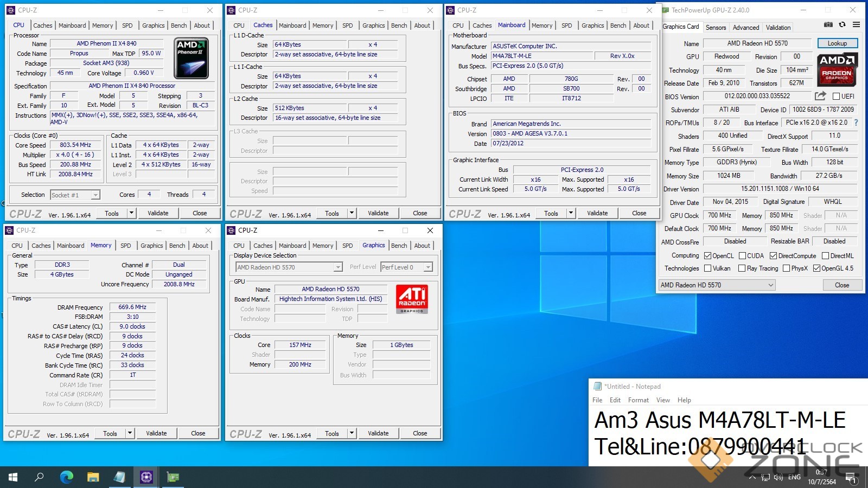This screenshot has height=488, width=868.
Task: Click the taskbar volume speaker icon
Action: pyautogui.click(x=778, y=477)
